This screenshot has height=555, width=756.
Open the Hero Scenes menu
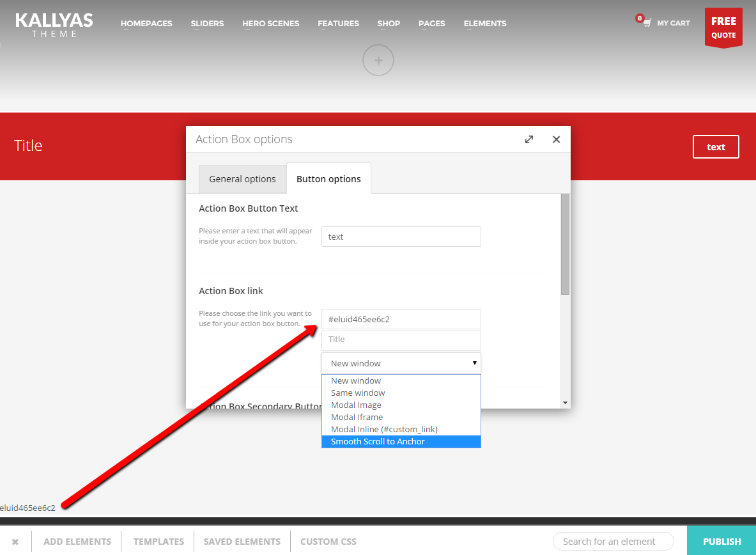coord(270,24)
